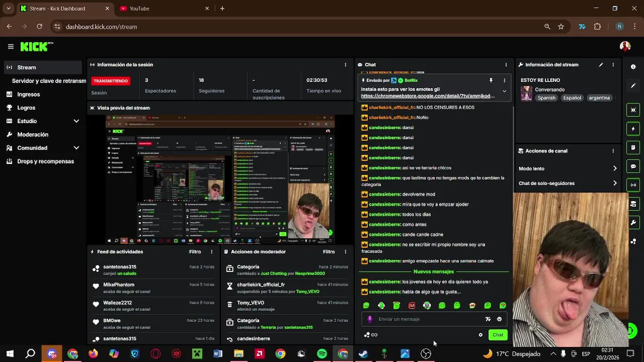Pin icon on the BotRix message
Screen dimensions: 644x362
[491, 80]
